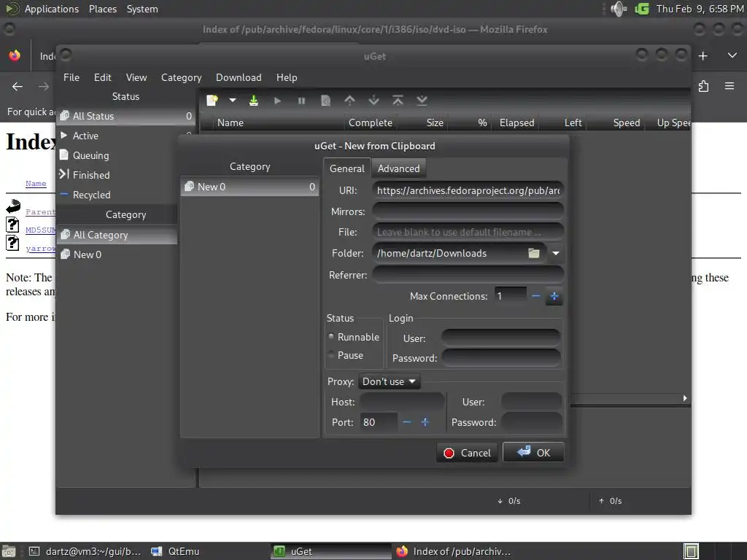Open the Download menu in uGet
Image resolution: width=747 pixels, height=560 pixels.
[x=239, y=77]
